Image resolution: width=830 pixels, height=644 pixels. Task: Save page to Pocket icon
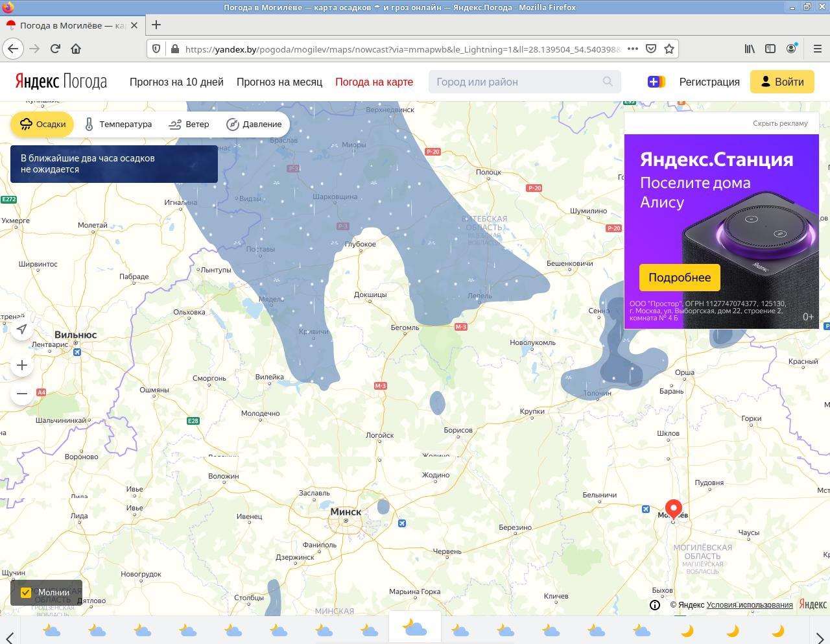click(651, 49)
